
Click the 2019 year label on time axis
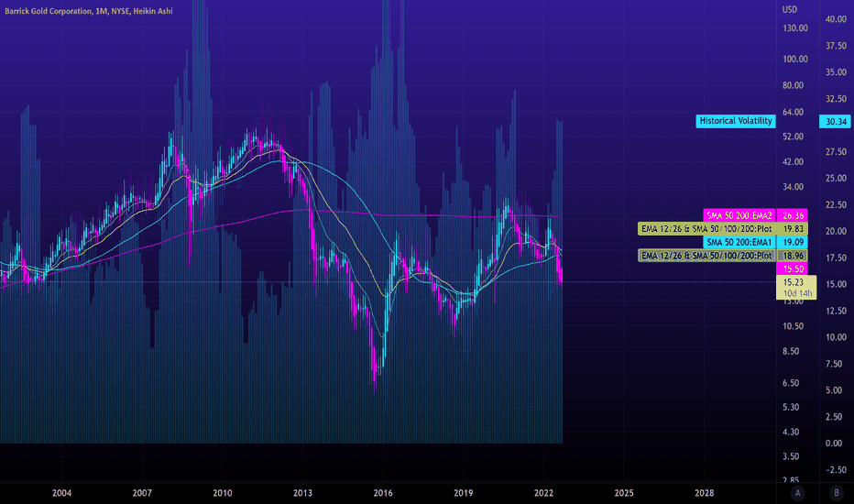coord(464,493)
